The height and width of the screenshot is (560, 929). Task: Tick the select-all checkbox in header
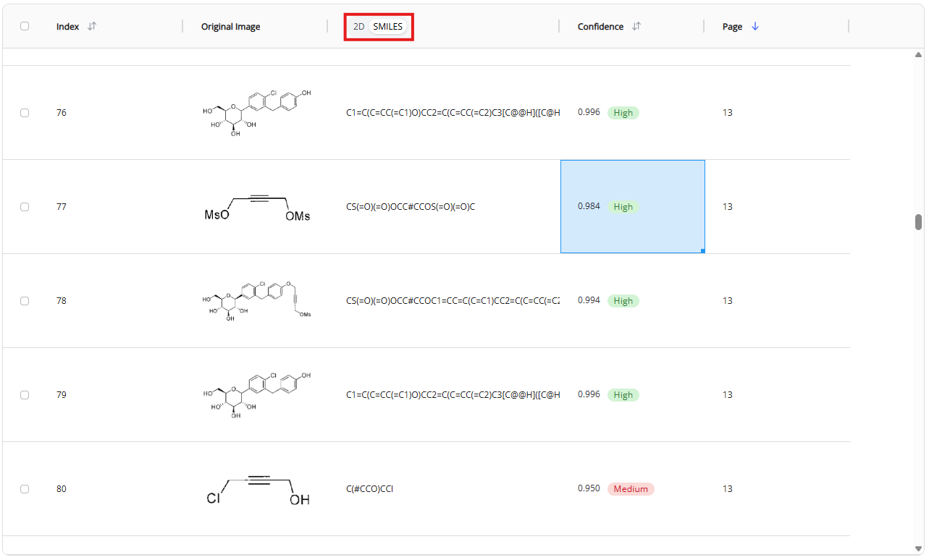coord(25,26)
